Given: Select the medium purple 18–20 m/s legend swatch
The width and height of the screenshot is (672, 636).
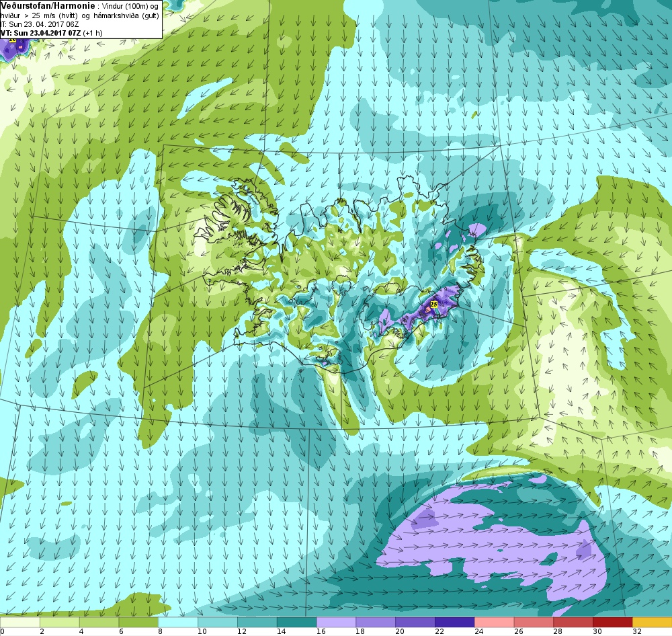Looking at the screenshot, I should pos(376,622).
